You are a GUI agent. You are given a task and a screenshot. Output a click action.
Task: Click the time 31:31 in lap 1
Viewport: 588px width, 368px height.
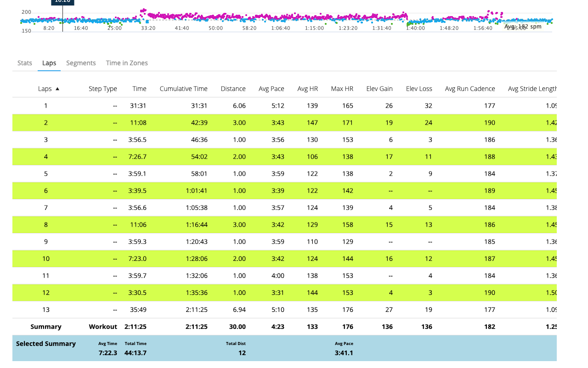point(138,106)
